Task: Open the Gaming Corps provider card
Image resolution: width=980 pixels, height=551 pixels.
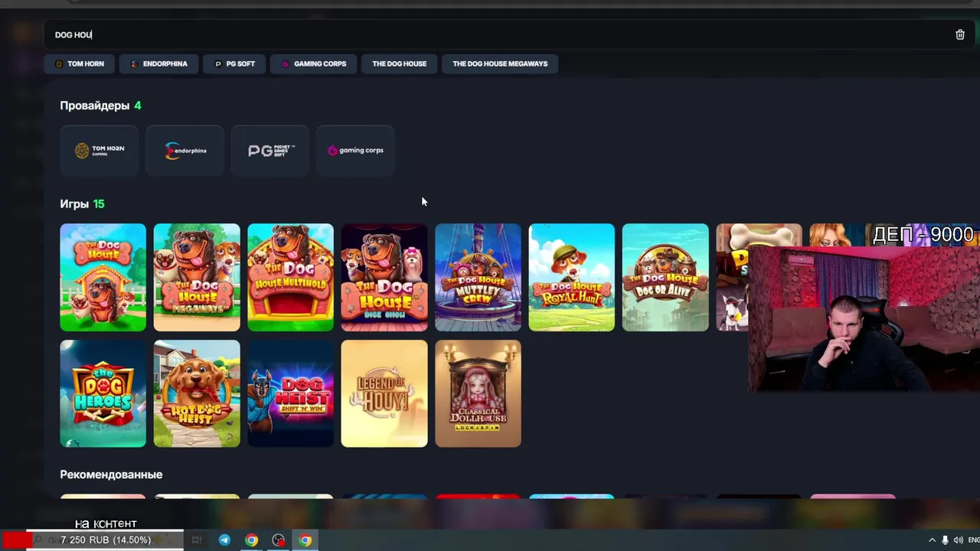Action: 355,151
